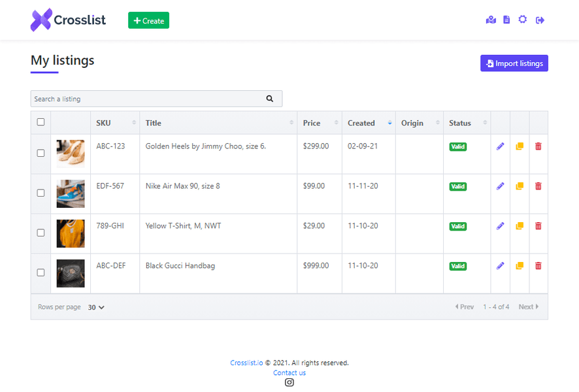Open the settings gear in the header
Image resolution: width=579 pixels, height=392 pixels.
522,20
